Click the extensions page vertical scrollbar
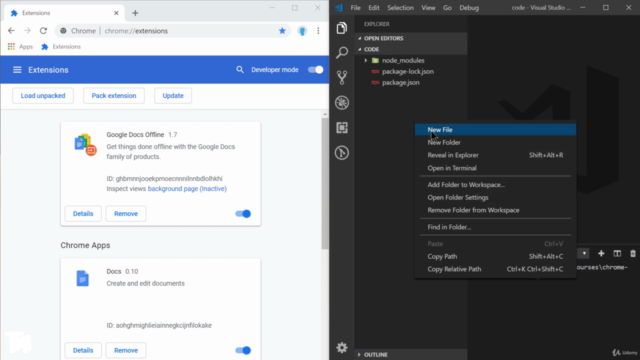The image size is (640, 360). 325,184
